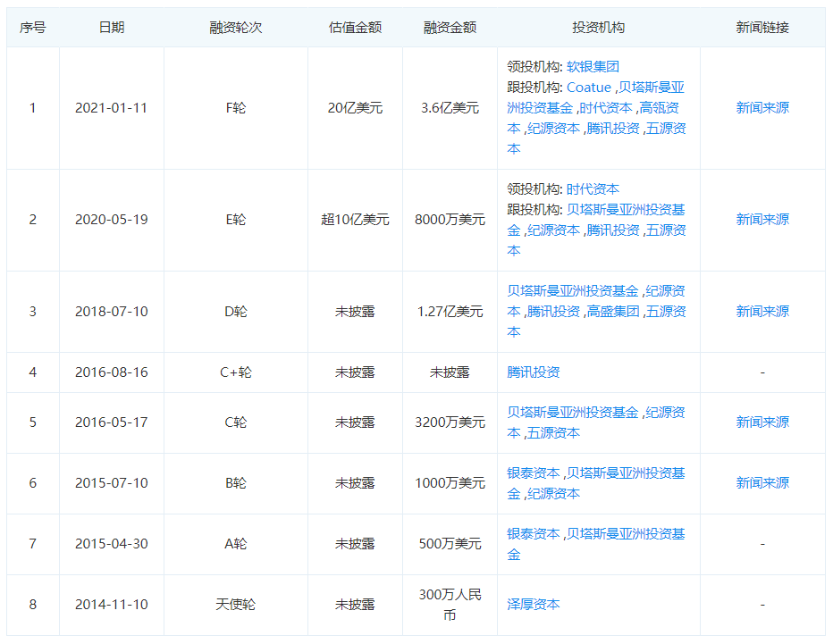Click the 新闻链接 column header
833x644 pixels.
click(x=762, y=28)
